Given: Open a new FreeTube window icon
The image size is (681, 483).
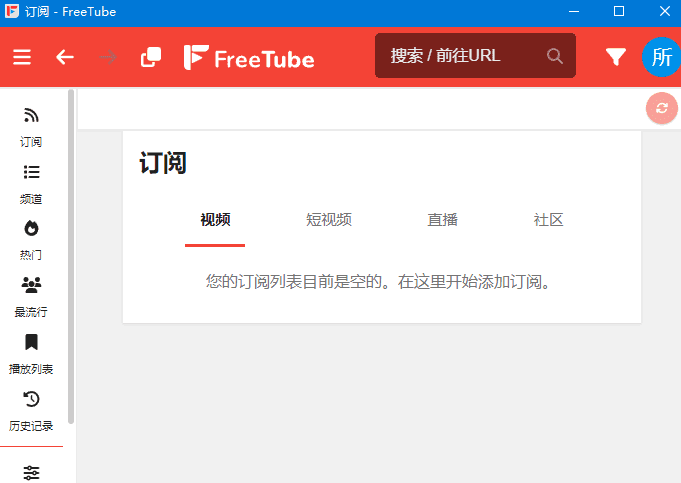Looking at the screenshot, I should (151, 57).
